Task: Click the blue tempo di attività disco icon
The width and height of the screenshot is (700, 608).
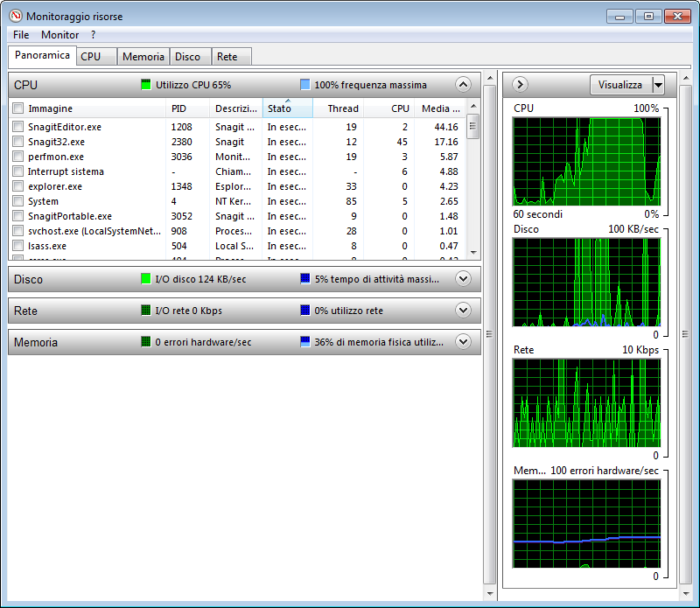Action: 304,279
